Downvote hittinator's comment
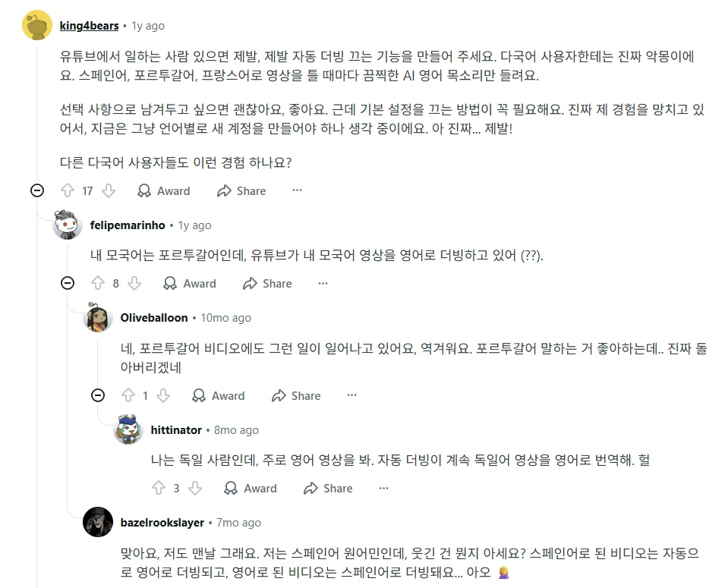The image size is (725, 588). click(x=195, y=489)
